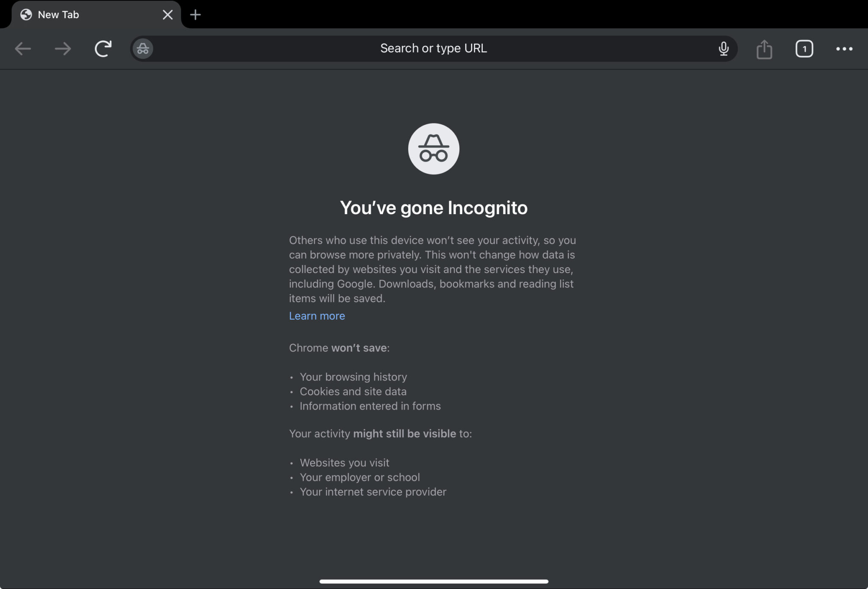Click the New Tab plus button
Image resolution: width=868 pixels, height=589 pixels.
195,14
